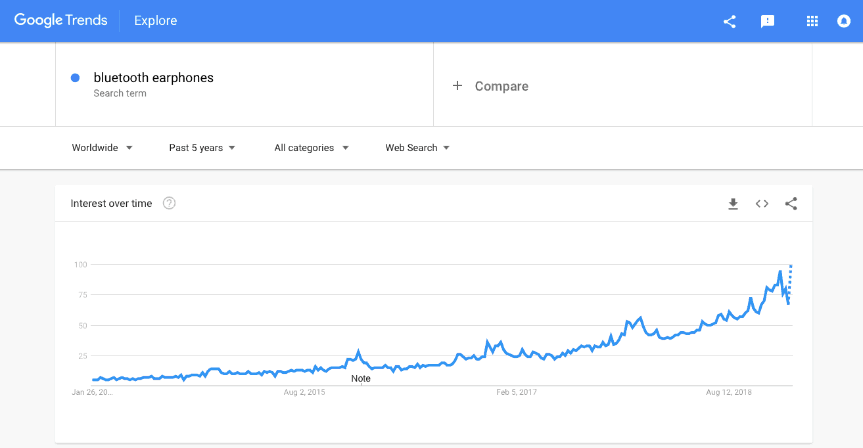Open the account notifications avatar
This screenshot has width=863, height=448.
point(843,21)
